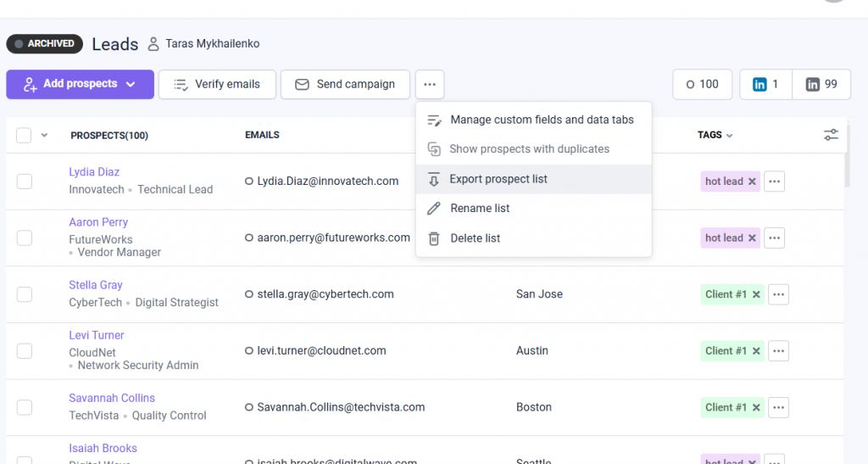
Task: Remove hot lead tag from Lydia Diaz
Action: coord(752,181)
